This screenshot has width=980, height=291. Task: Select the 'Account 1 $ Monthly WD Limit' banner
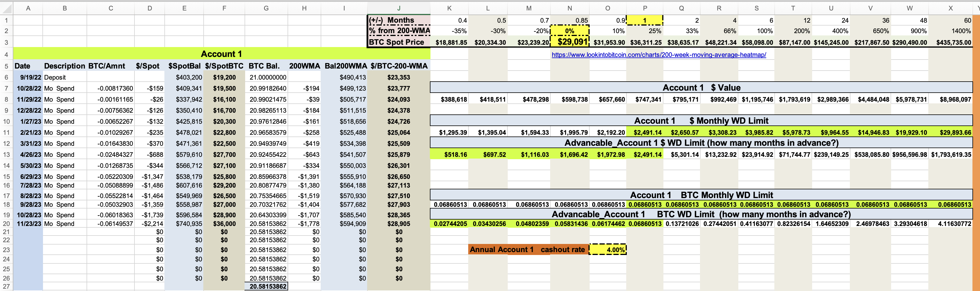coord(701,121)
